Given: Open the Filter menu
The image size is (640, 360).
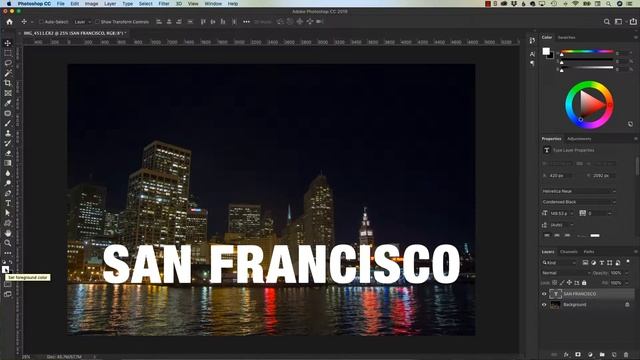Looking at the screenshot, I should click(x=164, y=4).
